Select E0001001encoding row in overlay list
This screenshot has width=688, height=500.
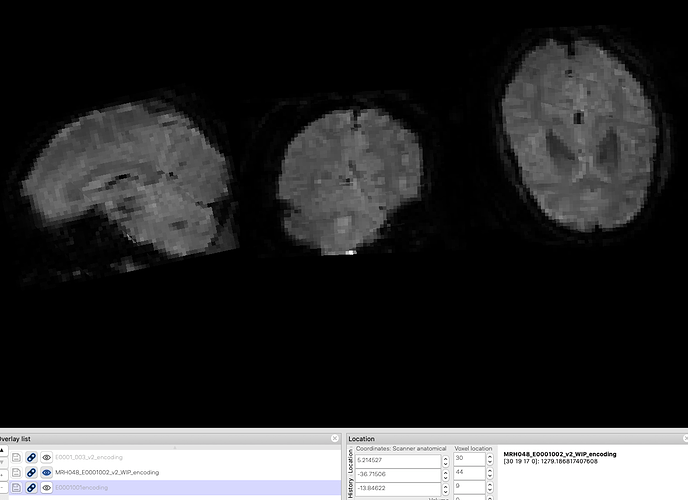tap(175, 487)
